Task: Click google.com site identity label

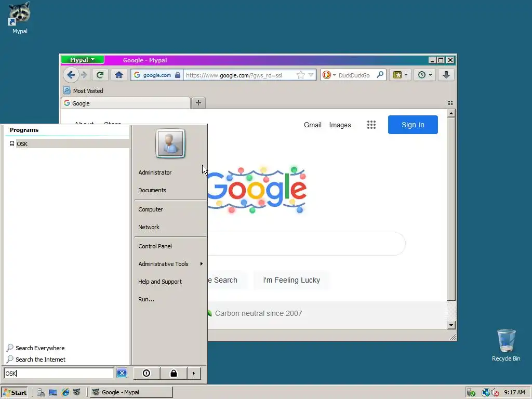Action: 157,75
